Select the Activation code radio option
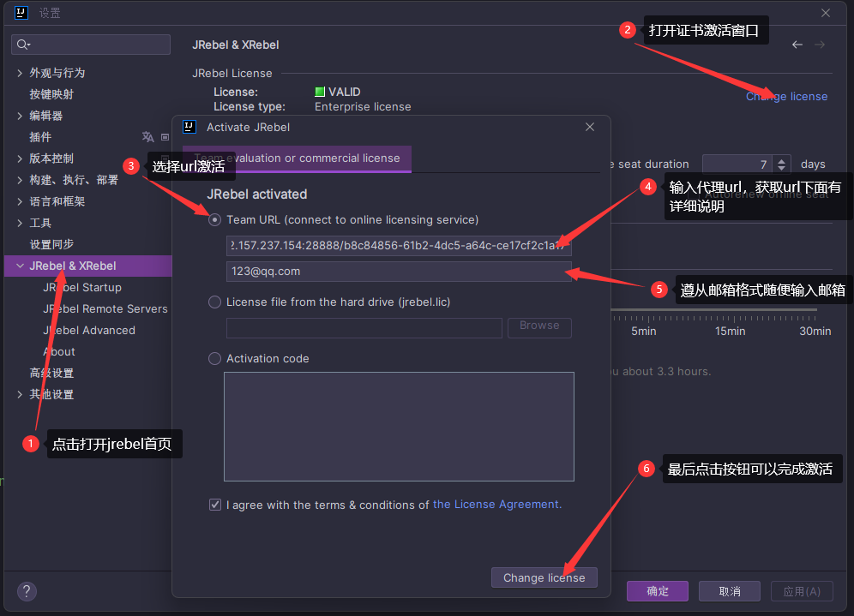Viewport: 854px width, 616px height. click(214, 359)
